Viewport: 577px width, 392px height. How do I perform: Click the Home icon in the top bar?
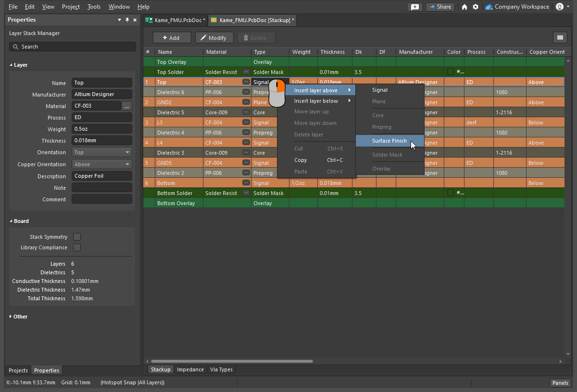click(x=464, y=7)
